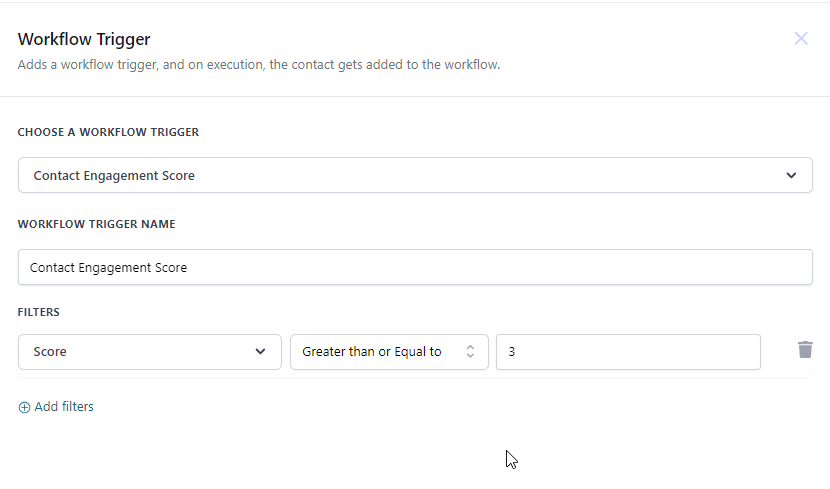Open the Choose a Workflow Trigger dropdown

[x=415, y=175]
